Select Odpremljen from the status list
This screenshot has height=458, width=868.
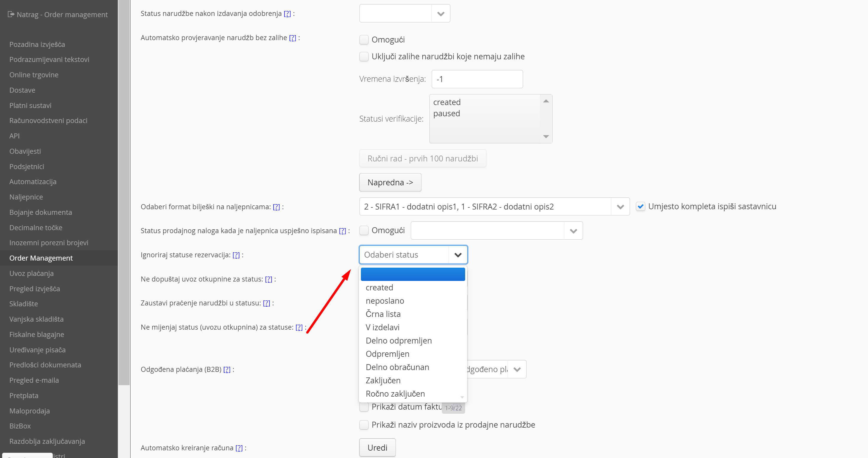(x=387, y=354)
